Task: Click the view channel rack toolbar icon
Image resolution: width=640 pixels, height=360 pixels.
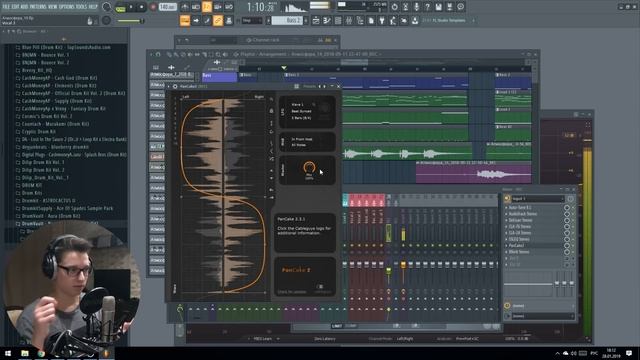Action: coord(338,20)
